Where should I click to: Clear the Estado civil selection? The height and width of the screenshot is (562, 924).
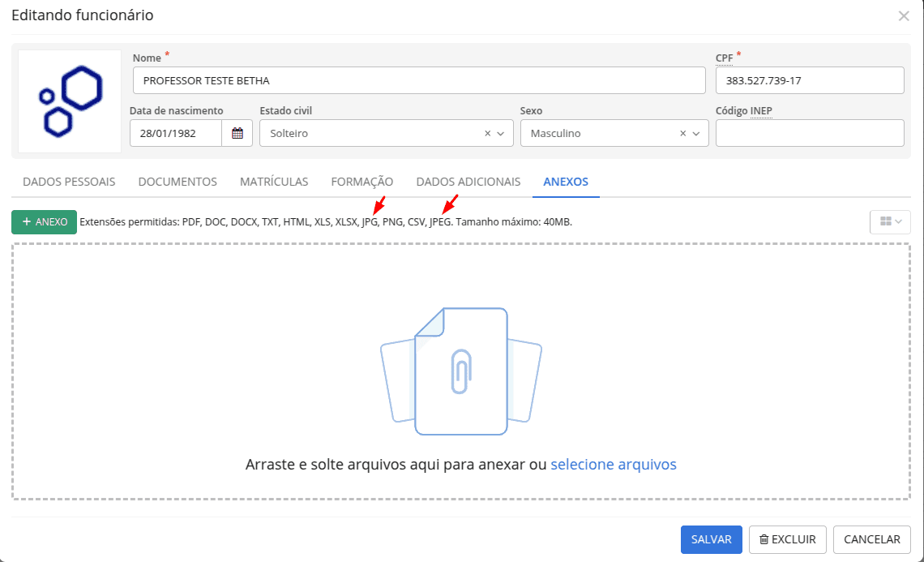[487, 133]
